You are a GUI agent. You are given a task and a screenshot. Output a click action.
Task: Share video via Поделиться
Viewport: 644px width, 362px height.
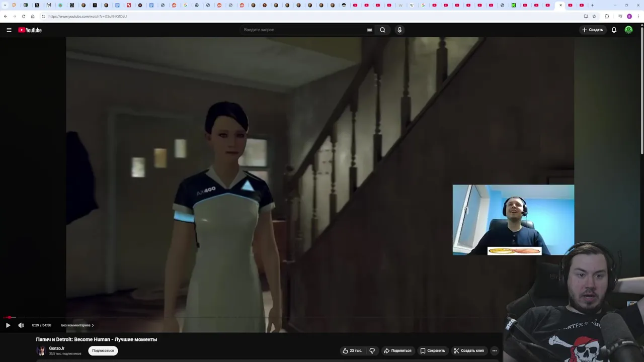click(397, 350)
